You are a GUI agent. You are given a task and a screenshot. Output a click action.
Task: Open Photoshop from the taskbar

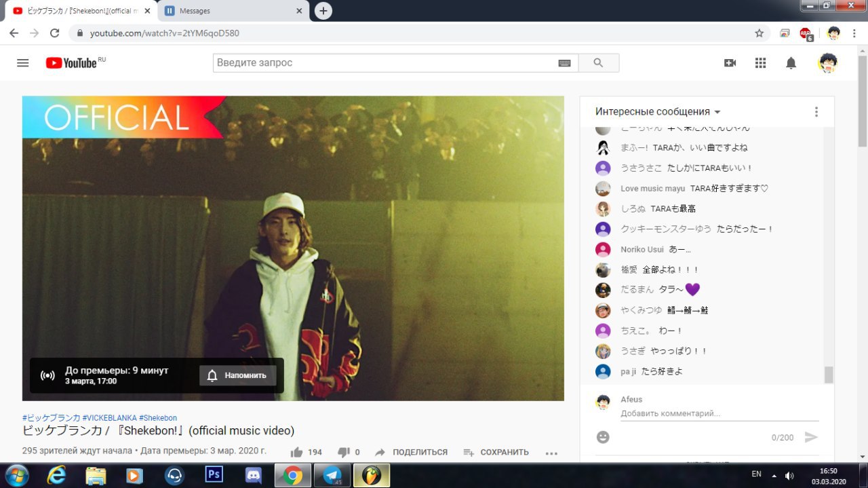coord(214,475)
